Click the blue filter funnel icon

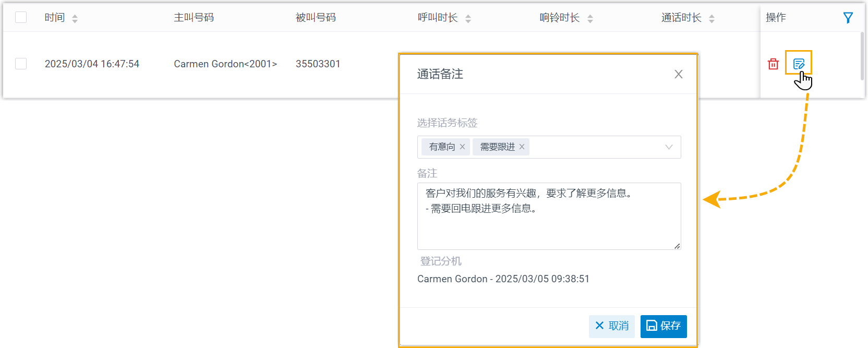848,18
